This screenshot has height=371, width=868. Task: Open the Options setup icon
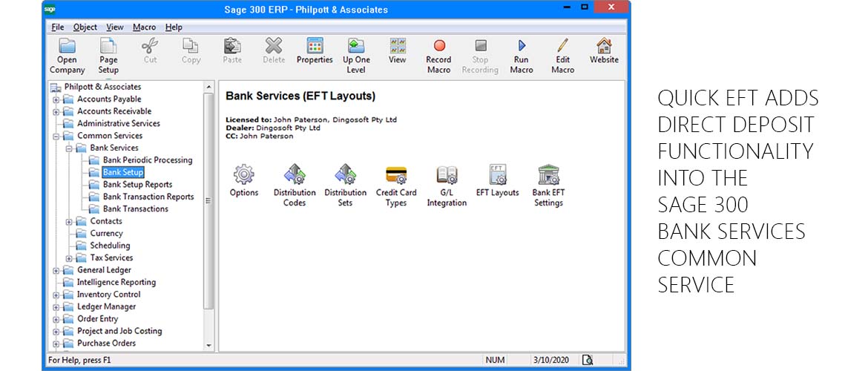pos(244,180)
